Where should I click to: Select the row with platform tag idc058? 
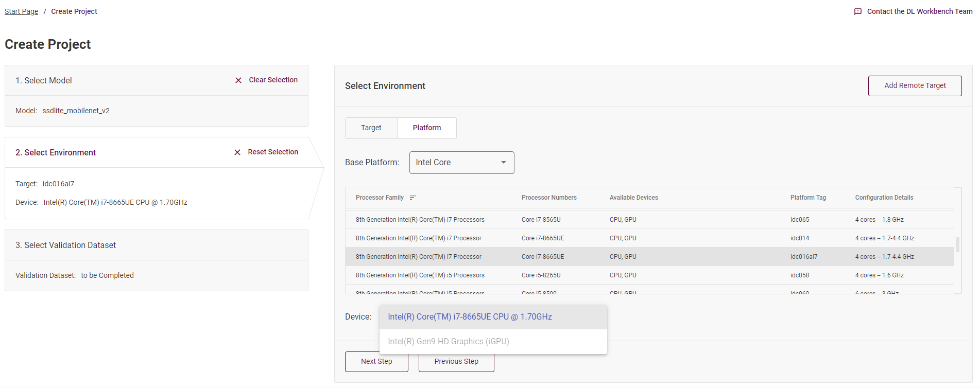tap(649, 275)
